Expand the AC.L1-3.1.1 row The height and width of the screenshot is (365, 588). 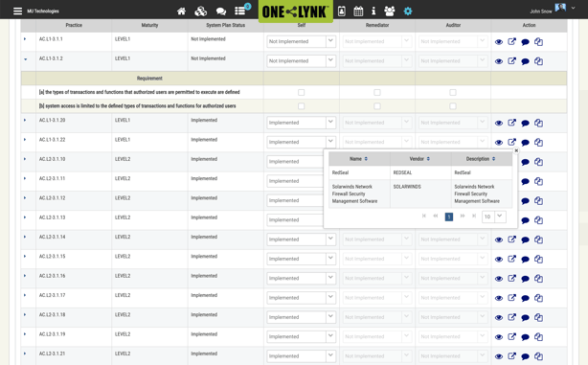point(25,39)
